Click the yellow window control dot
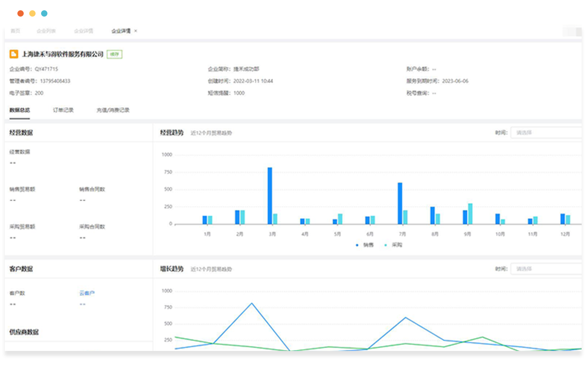 coord(32,13)
